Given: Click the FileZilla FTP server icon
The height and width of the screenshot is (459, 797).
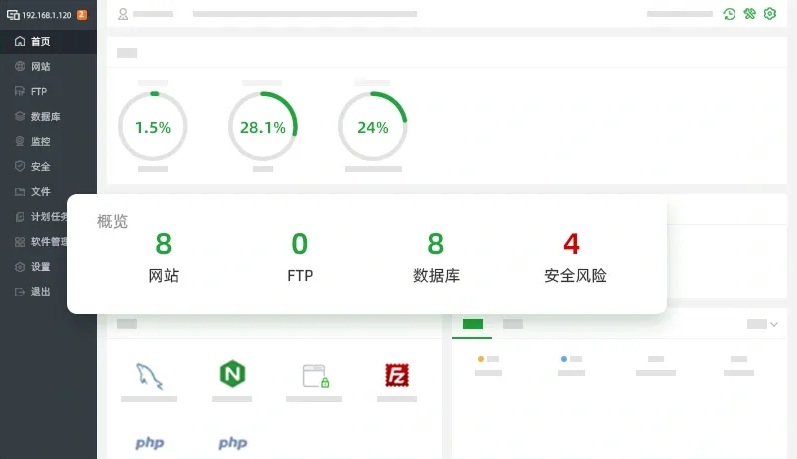Looking at the screenshot, I should click(x=397, y=375).
